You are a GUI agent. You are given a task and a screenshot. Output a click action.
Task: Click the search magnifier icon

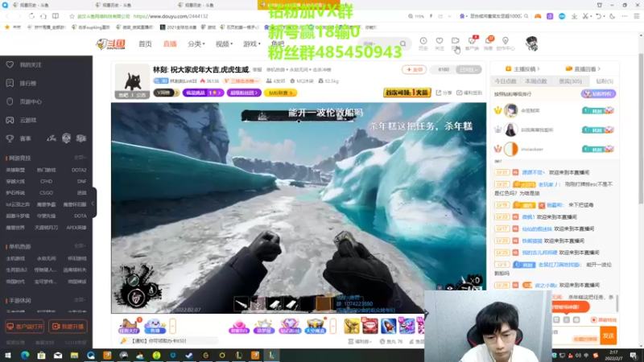tap(403, 44)
